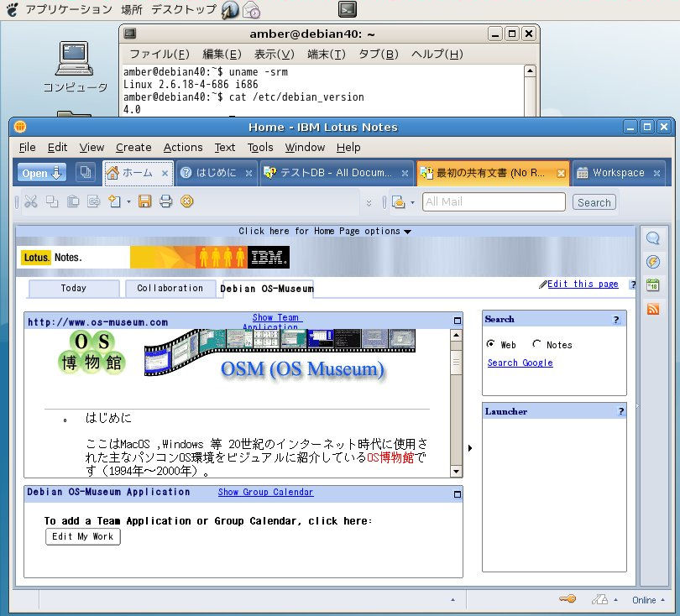
Task: Click the red OS博物館 link
Action: tap(390, 457)
